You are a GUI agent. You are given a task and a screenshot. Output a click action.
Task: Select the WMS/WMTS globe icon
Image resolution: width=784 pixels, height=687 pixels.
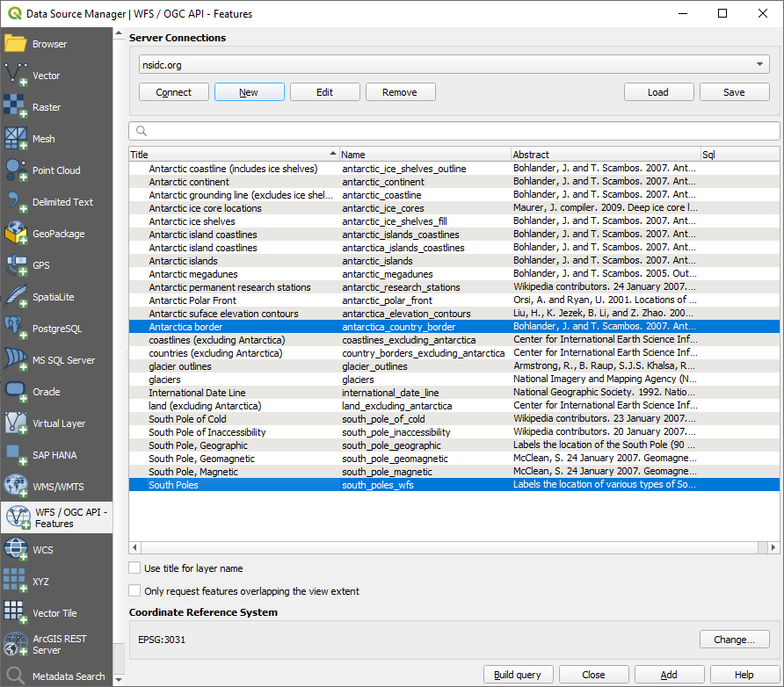pos(16,487)
